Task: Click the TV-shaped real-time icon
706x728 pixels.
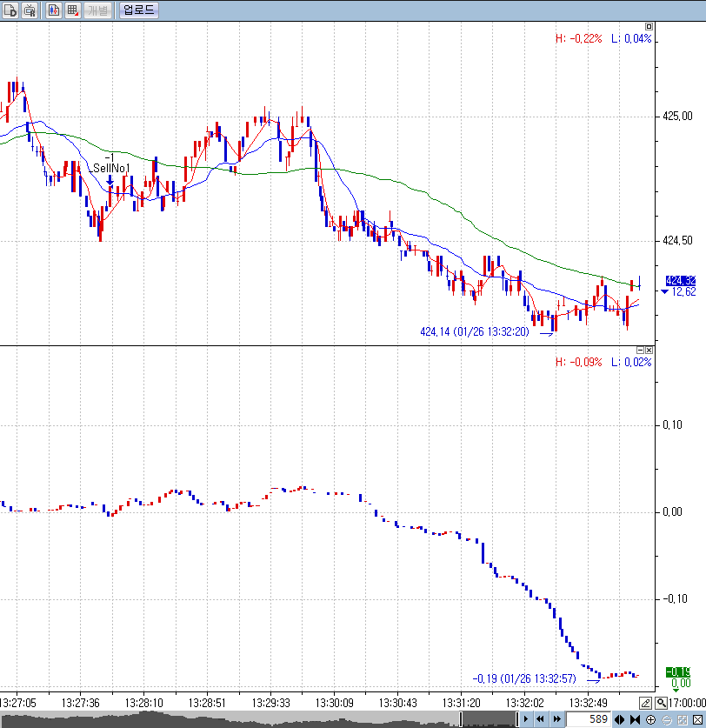Action: (30, 10)
